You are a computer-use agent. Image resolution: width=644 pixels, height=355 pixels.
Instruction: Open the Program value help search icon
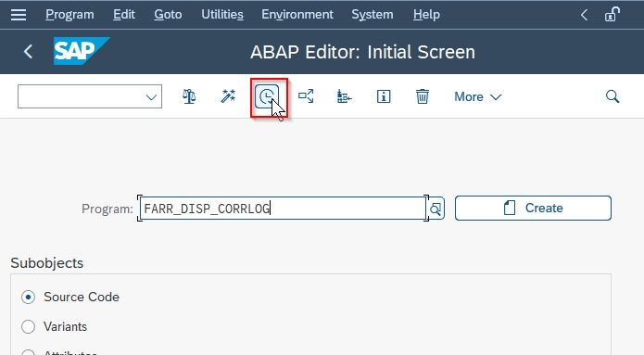click(x=436, y=209)
